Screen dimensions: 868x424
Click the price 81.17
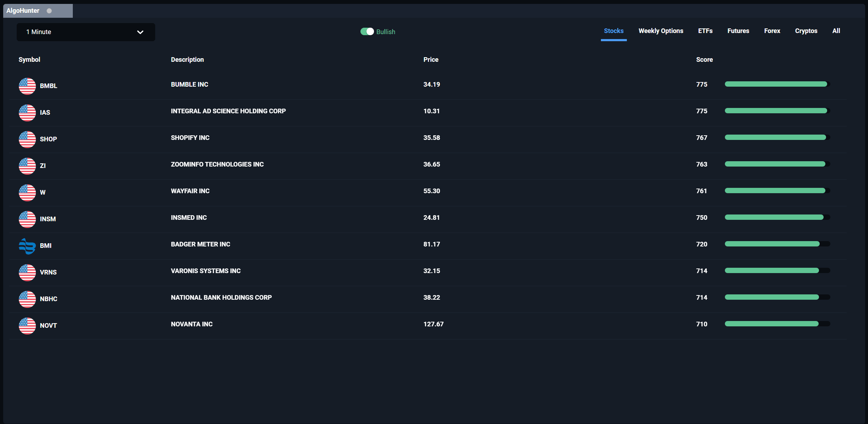tap(432, 244)
